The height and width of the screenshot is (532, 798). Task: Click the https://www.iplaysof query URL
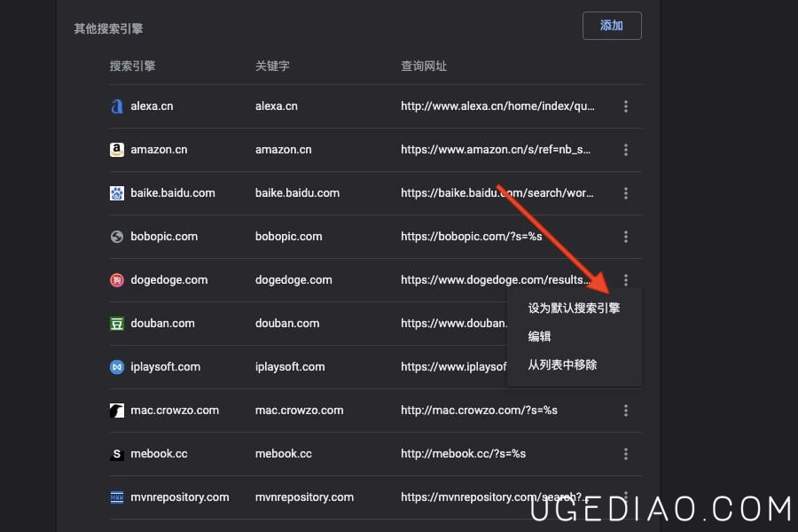(x=453, y=366)
